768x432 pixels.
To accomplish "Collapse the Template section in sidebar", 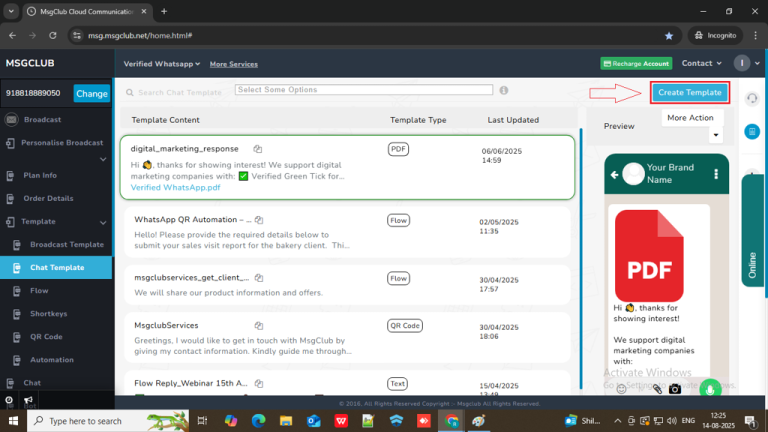I will pos(103,221).
